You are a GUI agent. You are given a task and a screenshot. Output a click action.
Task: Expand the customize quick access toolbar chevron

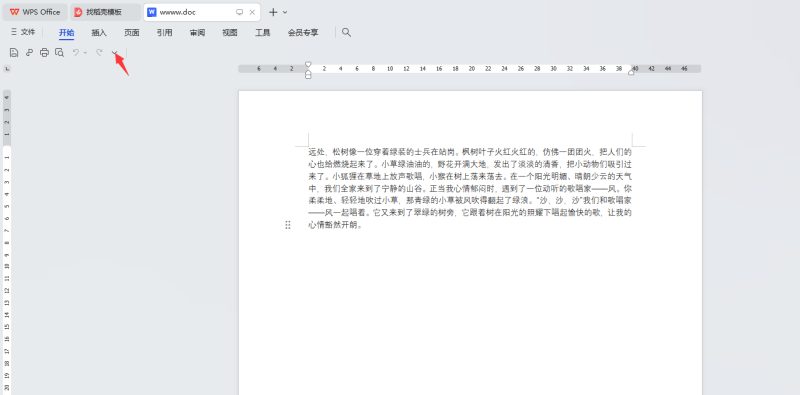click(115, 53)
